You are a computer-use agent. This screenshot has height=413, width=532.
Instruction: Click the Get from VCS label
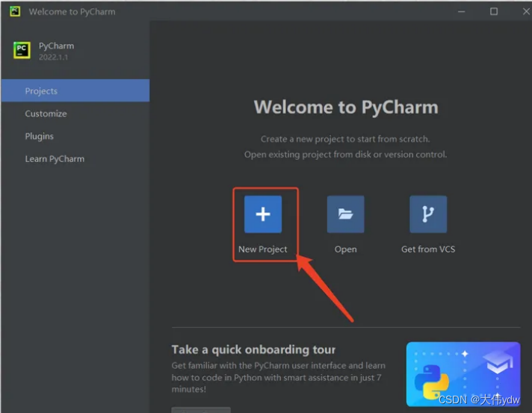pos(428,249)
